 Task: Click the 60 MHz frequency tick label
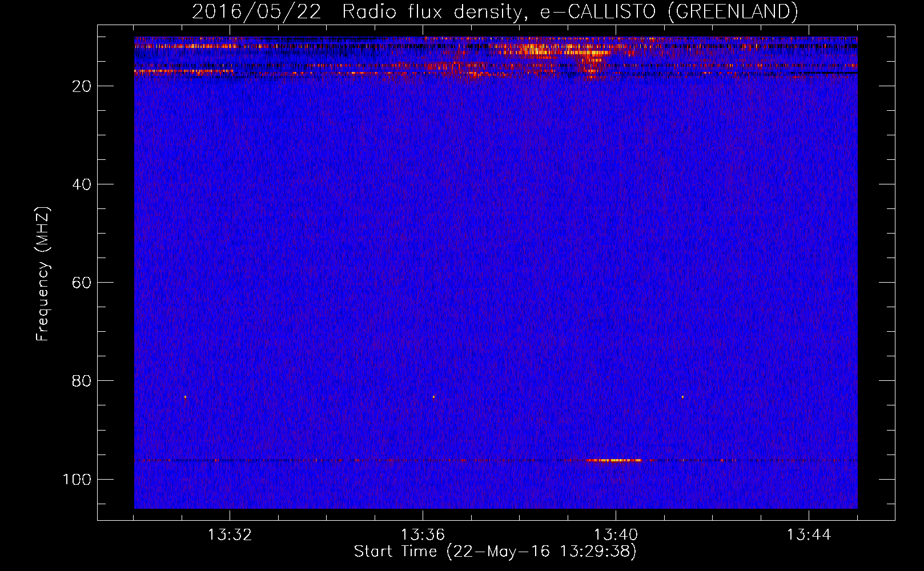(x=82, y=283)
